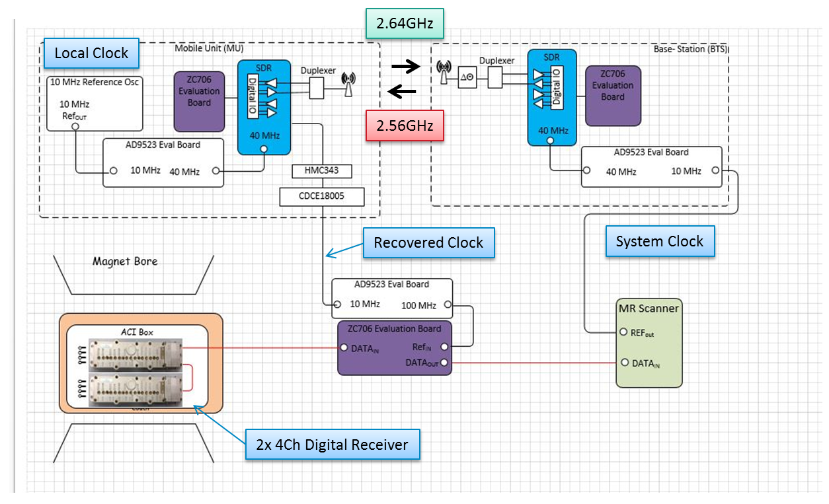This screenshot has width=829, height=504.
Task: Select the red 2.56GHz label
Action: [x=405, y=125]
